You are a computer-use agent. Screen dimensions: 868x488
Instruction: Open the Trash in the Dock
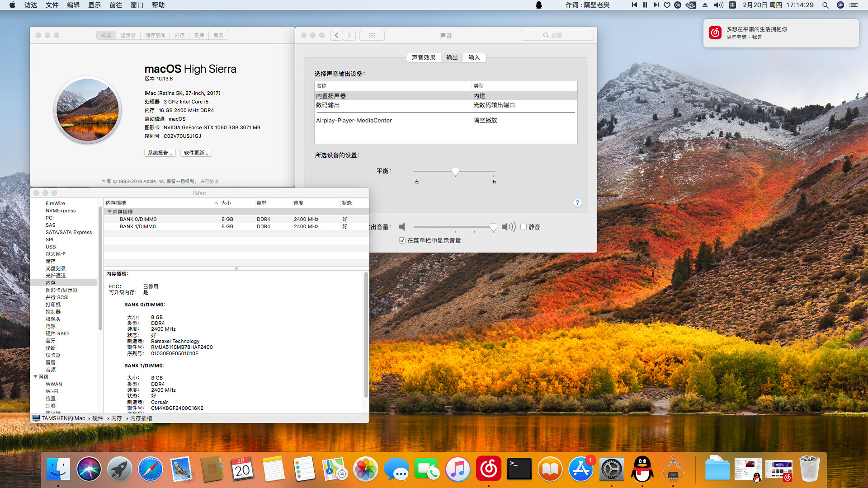coord(809,469)
